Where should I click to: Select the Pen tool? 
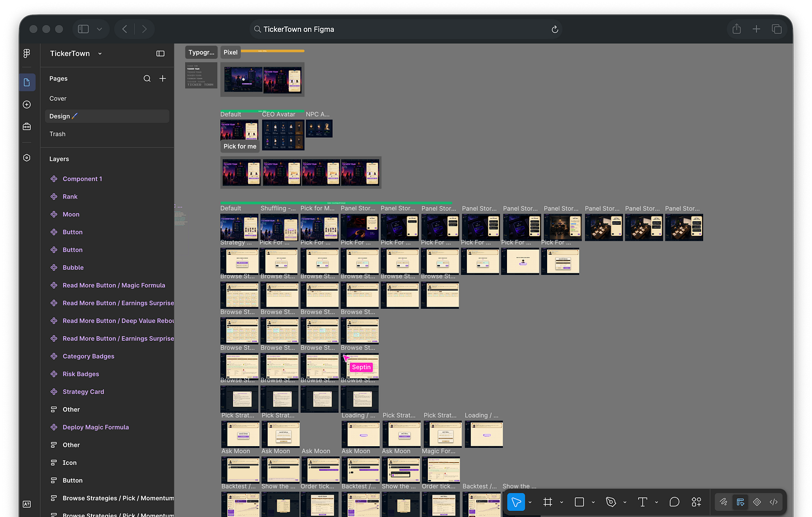[x=611, y=502]
